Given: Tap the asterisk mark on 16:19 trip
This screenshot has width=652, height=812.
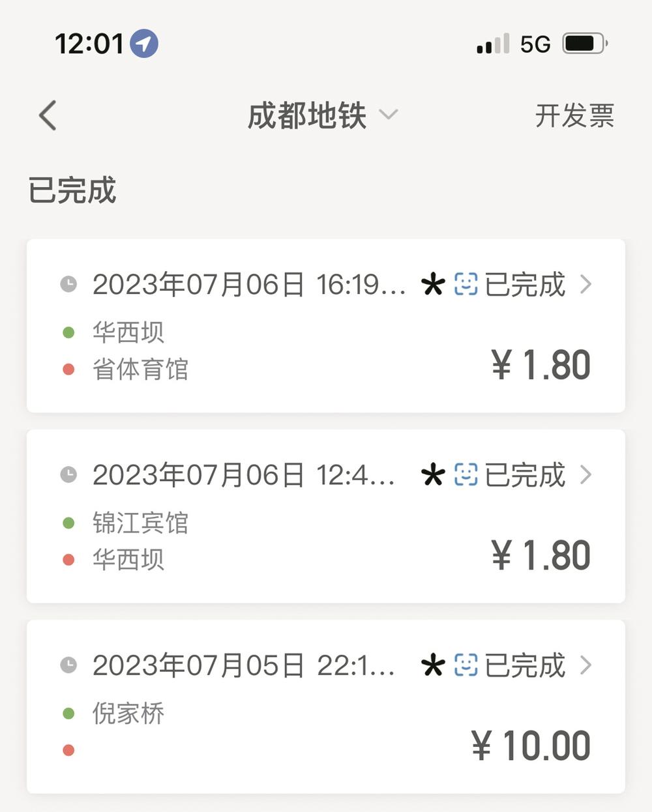Looking at the screenshot, I should pyautogui.click(x=433, y=285).
